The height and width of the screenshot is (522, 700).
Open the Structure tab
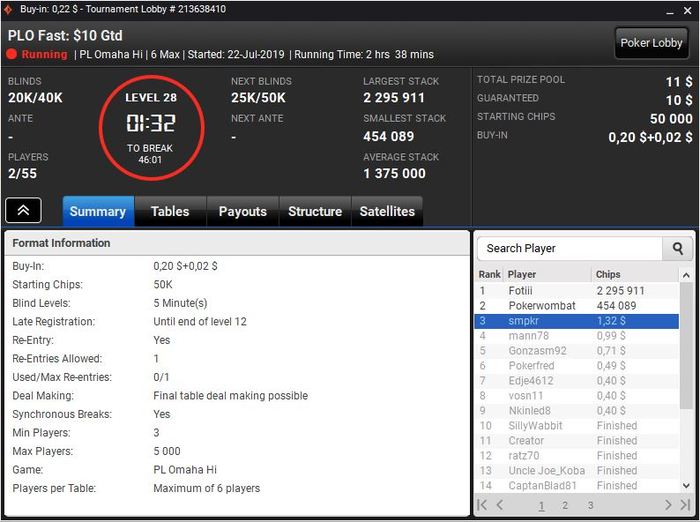click(x=315, y=211)
